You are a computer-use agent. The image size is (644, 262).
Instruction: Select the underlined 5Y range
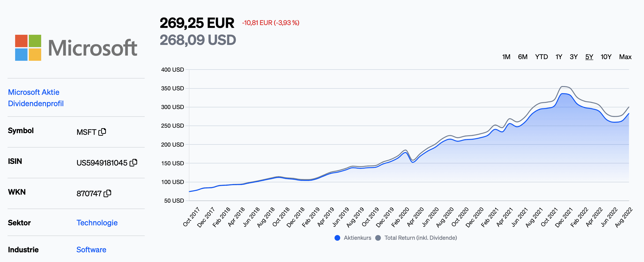pyautogui.click(x=589, y=57)
